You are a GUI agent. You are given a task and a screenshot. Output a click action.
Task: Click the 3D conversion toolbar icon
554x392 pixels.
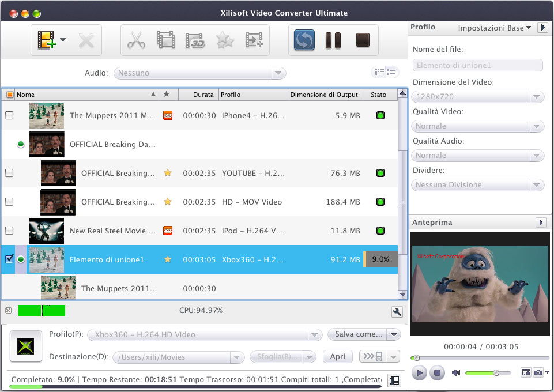(195, 40)
